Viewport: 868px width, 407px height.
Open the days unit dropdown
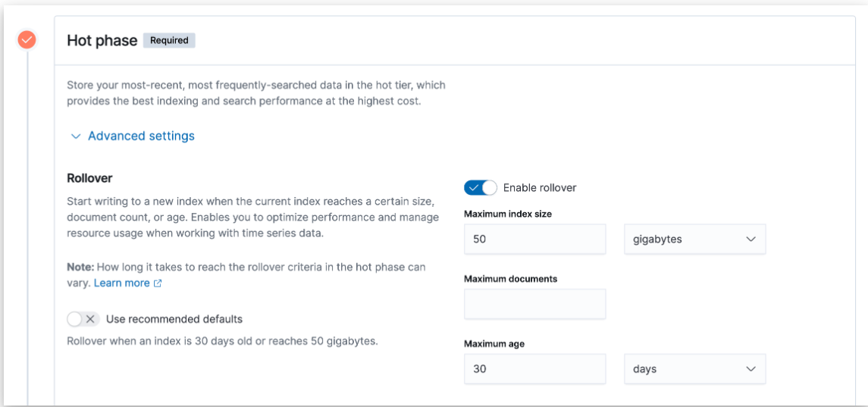(x=694, y=369)
